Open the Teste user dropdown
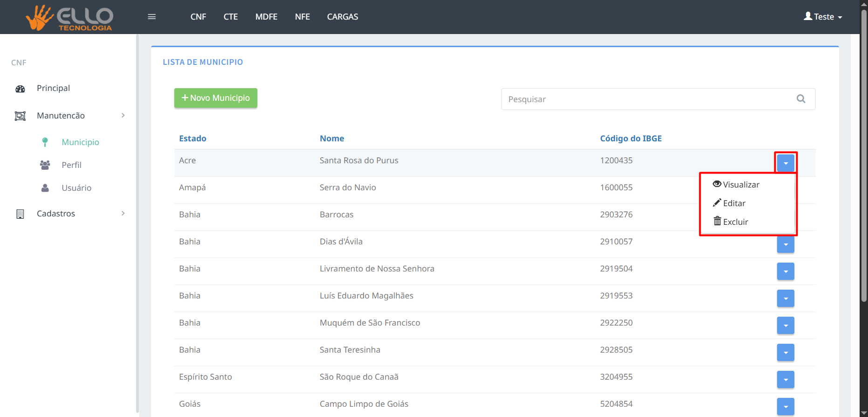Image resolution: width=868 pixels, height=417 pixels. (x=823, y=17)
